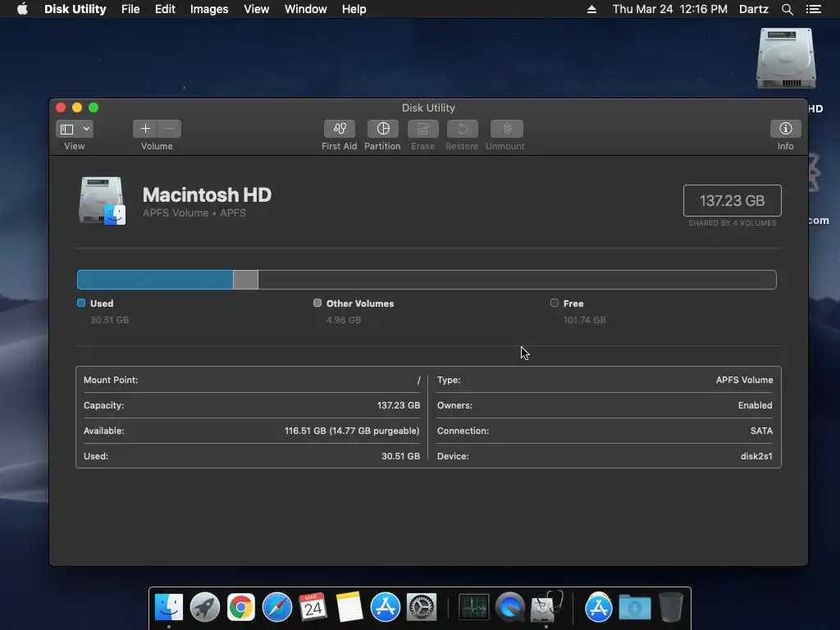Click the Type APFS Volume row
The width and height of the screenshot is (840, 630).
coord(605,380)
